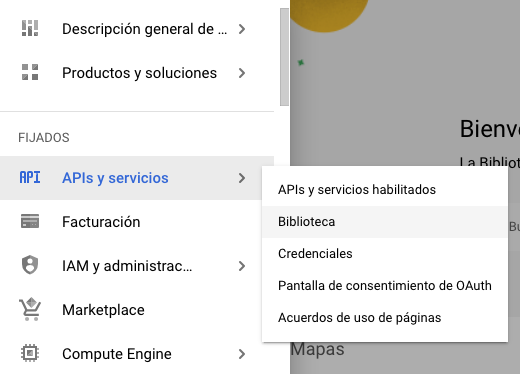Click the Productos y soluciones grid icon

(x=30, y=72)
